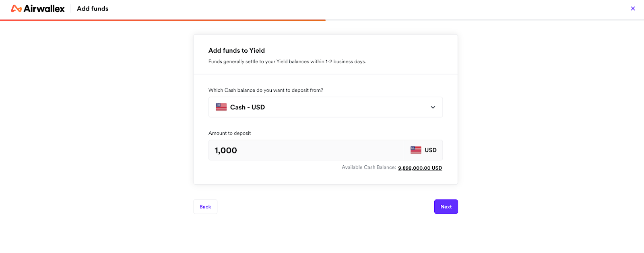
Task: Click the Available Cash Balance label text
Action: 369,167
